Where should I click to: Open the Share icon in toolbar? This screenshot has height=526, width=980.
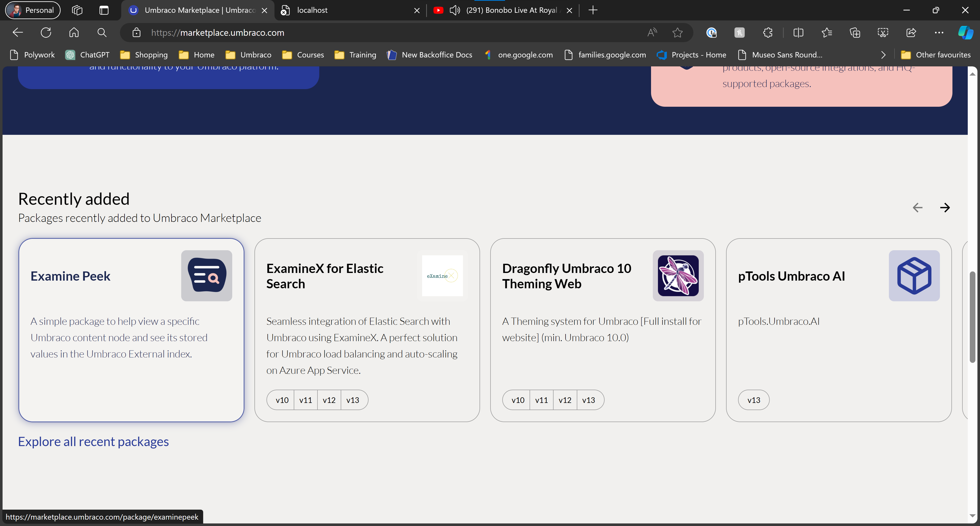click(911, 33)
